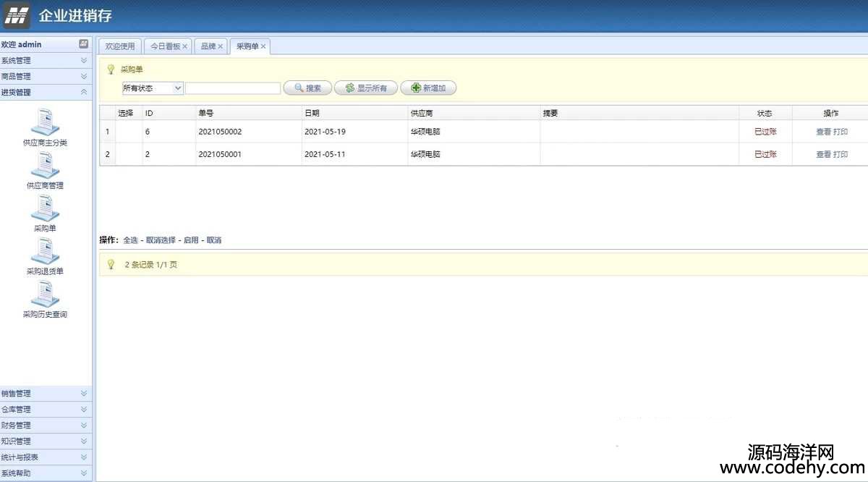Close the 采购单 tab
The width and height of the screenshot is (868, 482).
point(263,46)
